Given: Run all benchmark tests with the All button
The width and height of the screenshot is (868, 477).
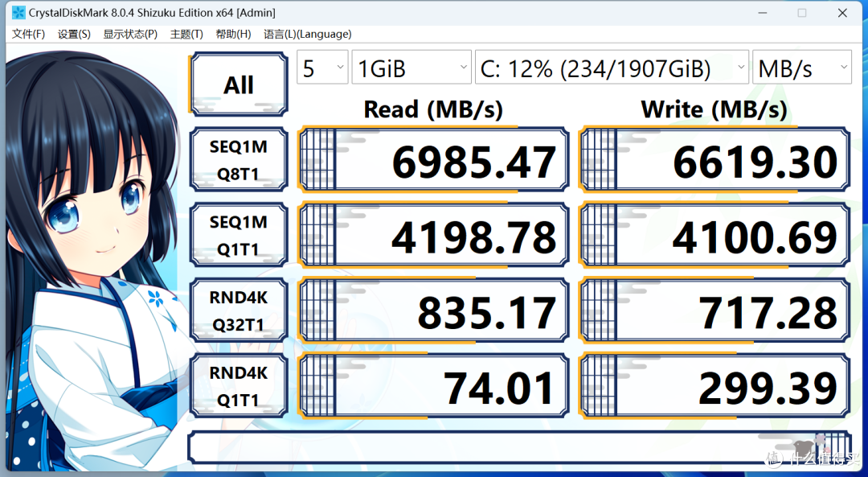Looking at the screenshot, I should tap(238, 84).
